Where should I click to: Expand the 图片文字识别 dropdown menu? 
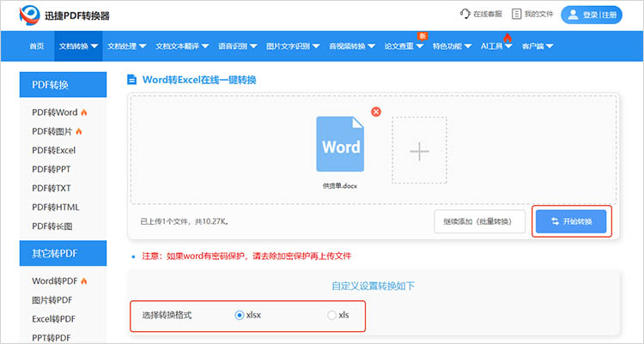coord(293,46)
